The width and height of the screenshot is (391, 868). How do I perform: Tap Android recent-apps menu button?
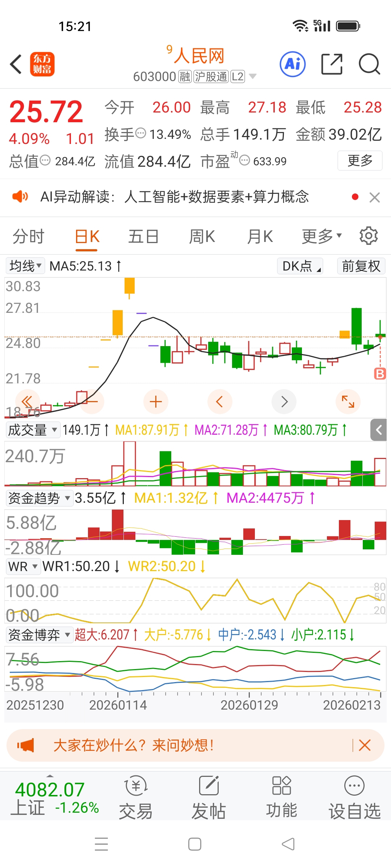(101, 844)
